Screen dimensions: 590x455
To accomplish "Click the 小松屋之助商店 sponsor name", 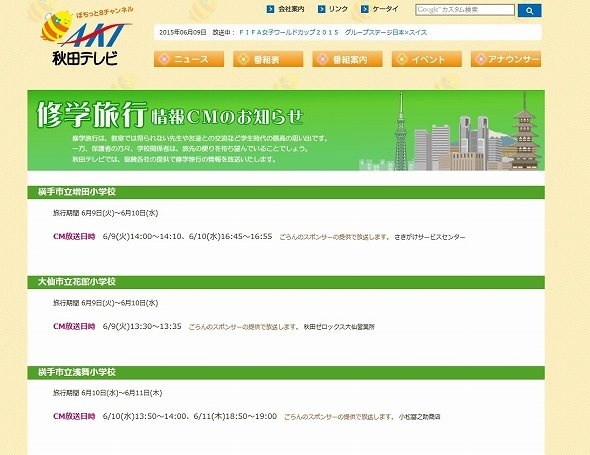I will (x=420, y=417).
